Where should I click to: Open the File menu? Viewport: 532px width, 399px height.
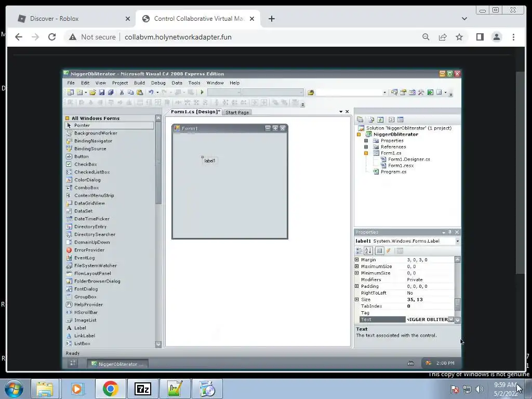tap(71, 83)
